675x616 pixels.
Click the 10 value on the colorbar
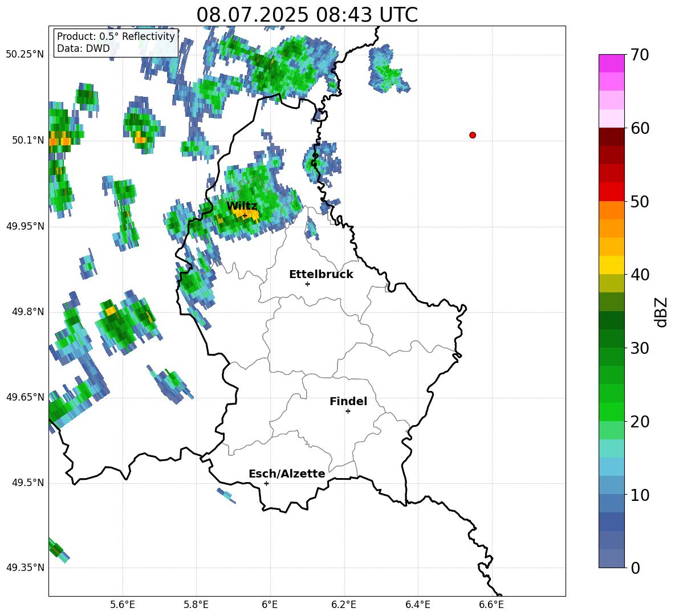click(639, 495)
